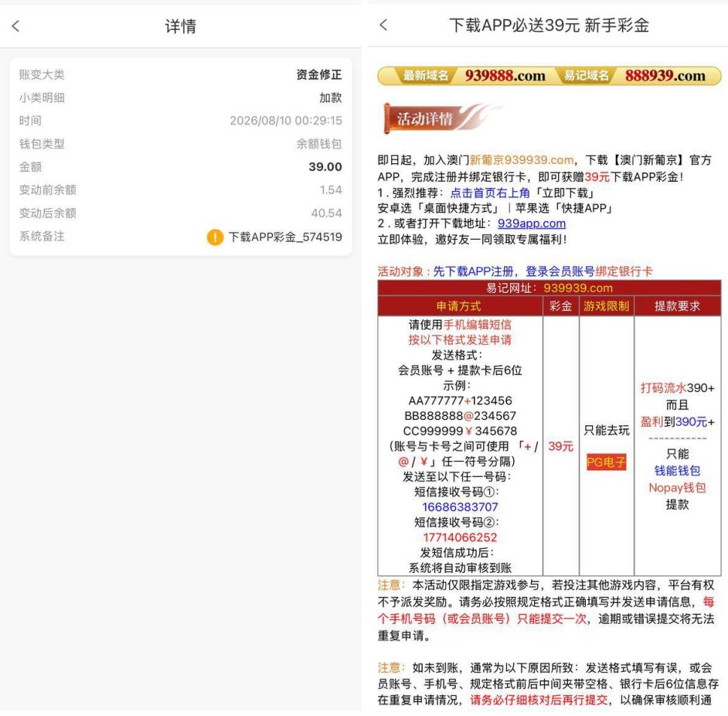Select the 只能去玩 text
728x716 pixels.
pos(607,430)
